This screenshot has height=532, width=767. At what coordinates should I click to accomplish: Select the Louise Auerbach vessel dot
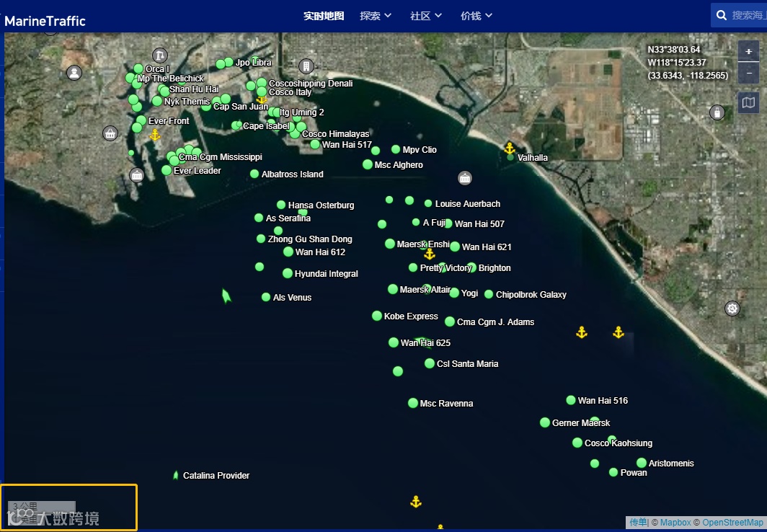[x=428, y=203]
